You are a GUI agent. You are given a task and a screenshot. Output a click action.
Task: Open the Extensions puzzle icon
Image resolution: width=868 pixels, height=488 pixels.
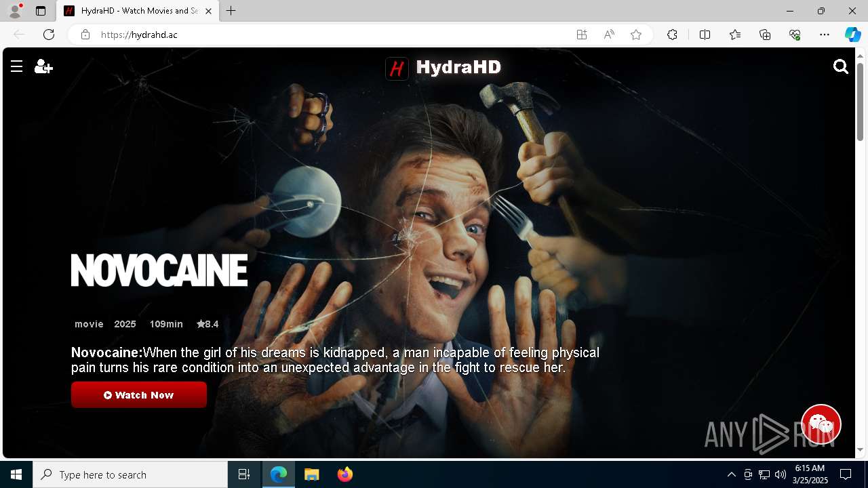(x=672, y=35)
